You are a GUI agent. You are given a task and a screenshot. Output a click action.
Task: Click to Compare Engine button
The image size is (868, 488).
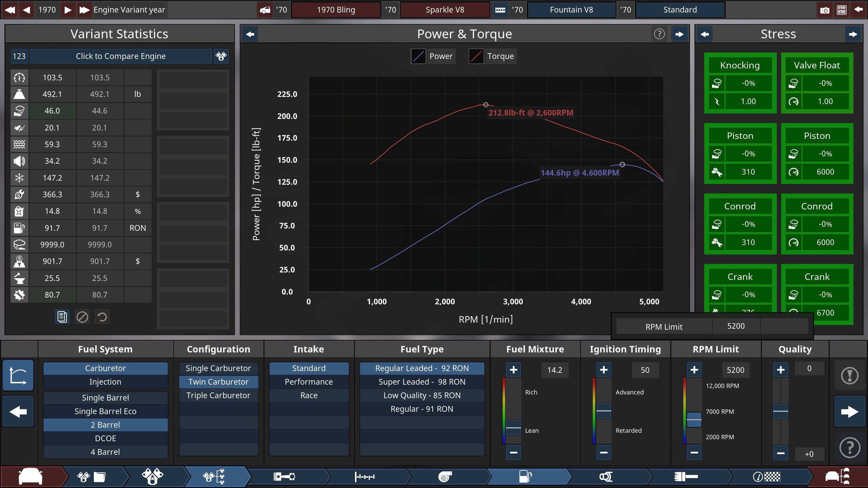[x=121, y=56]
